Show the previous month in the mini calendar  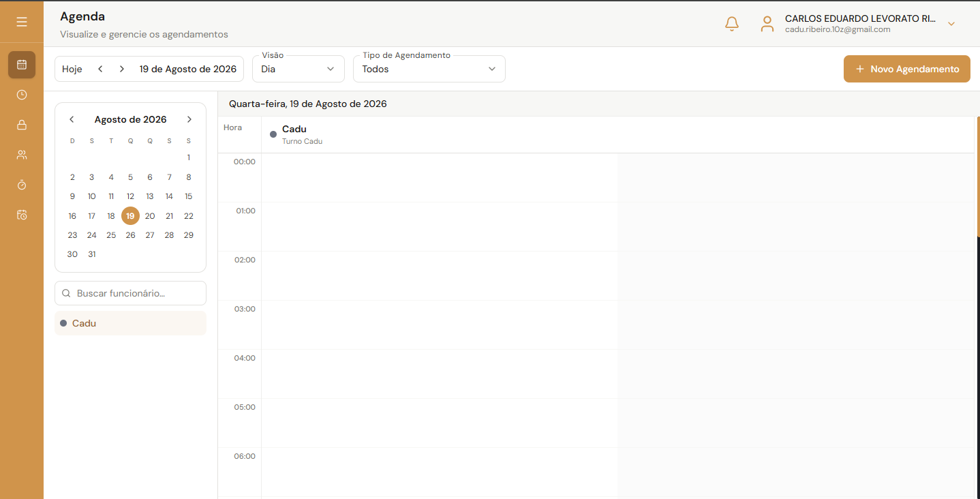[72, 119]
